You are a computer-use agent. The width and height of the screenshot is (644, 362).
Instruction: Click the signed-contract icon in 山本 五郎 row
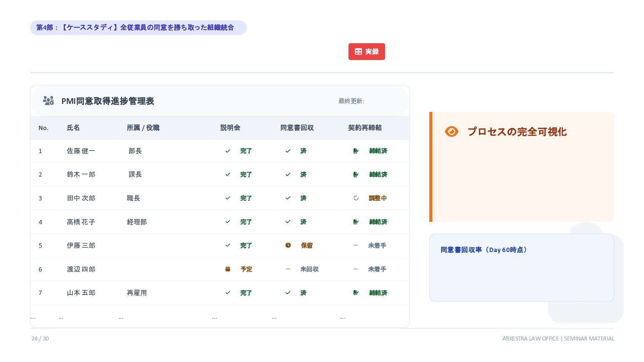click(356, 293)
